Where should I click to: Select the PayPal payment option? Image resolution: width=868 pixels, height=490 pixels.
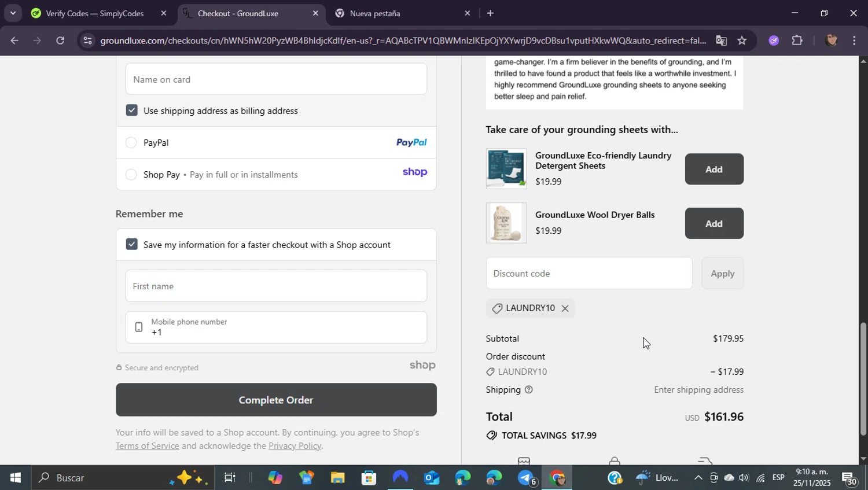click(x=131, y=143)
